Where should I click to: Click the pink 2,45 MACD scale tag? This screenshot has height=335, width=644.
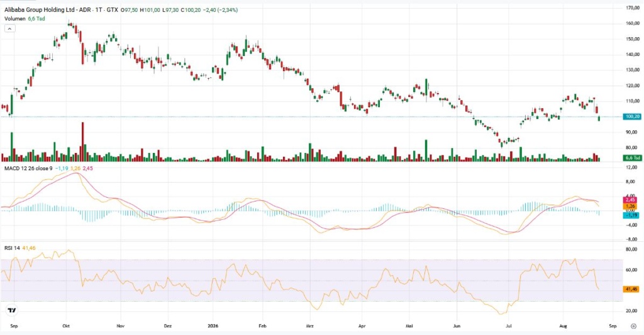click(630, 200)
